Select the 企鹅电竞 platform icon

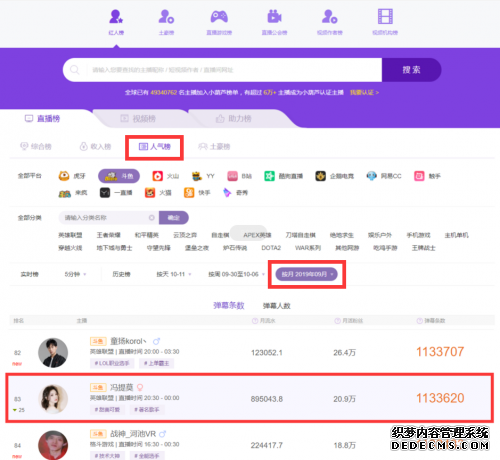click(x=320, y=176)
